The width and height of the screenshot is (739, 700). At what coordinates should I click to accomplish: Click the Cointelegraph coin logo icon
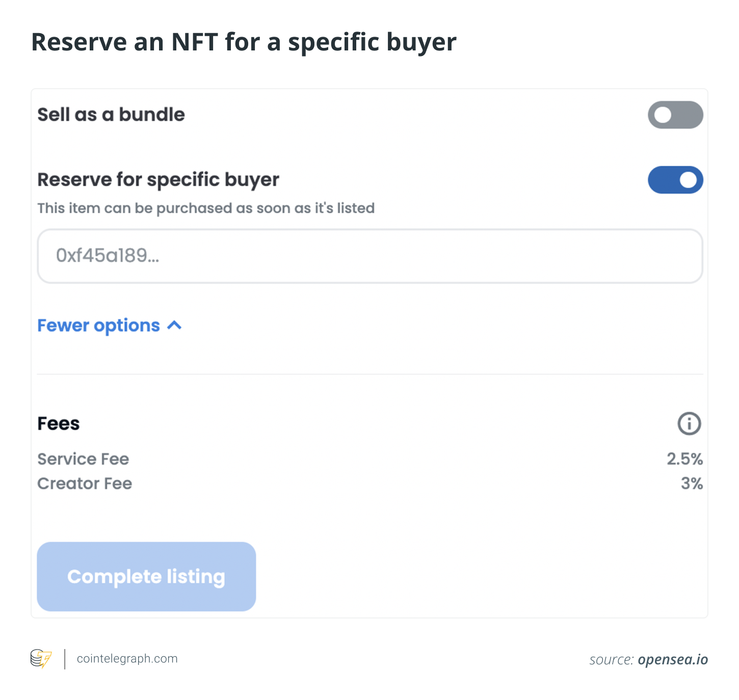(x=41, y=659)
